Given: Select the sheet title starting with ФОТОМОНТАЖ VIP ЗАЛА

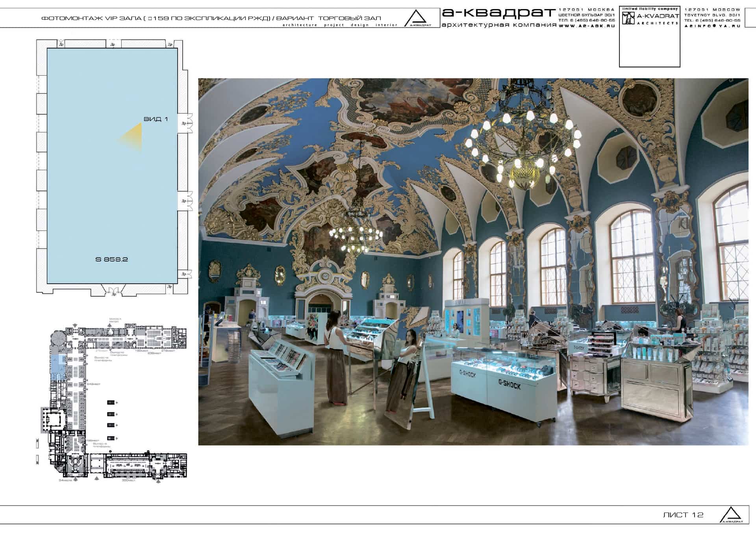Looking at the screenshot, I should click(211, 18).
